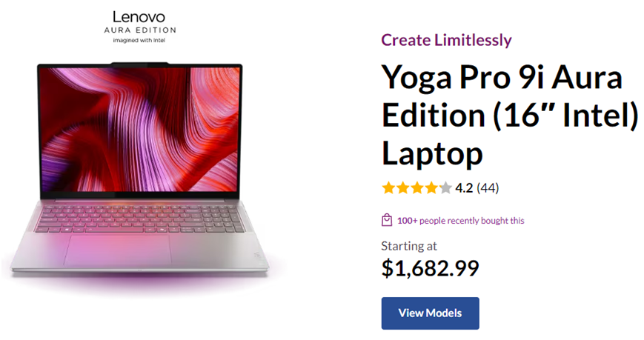Click the shopping bag icon
The height and width of the screenshot is (340, 644).
(x=386, y=220)
